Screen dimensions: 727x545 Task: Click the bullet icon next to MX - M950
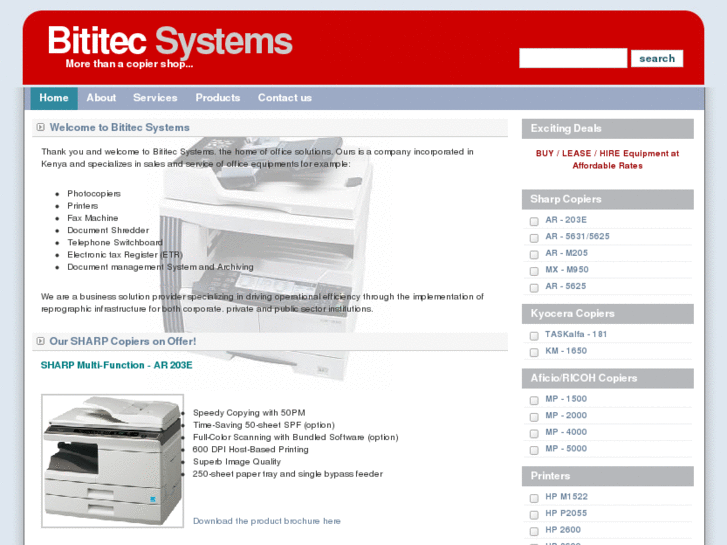pos(534,271)
